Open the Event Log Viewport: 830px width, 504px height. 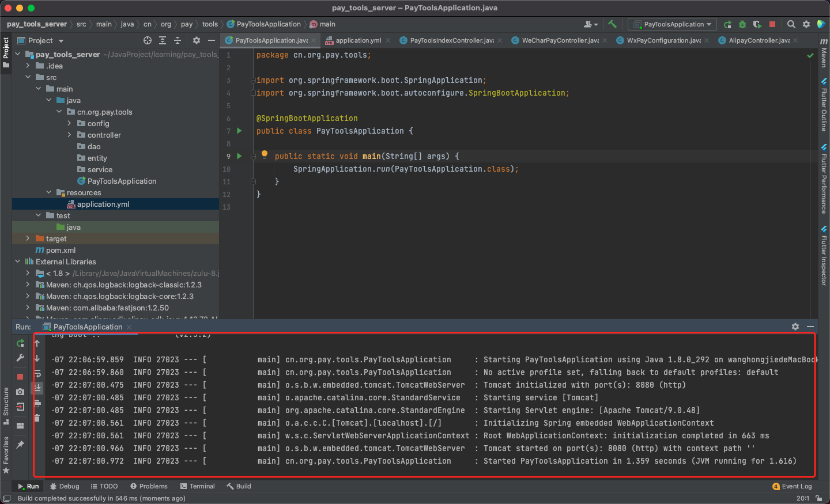pyautogui.click(x=792, y=486)
